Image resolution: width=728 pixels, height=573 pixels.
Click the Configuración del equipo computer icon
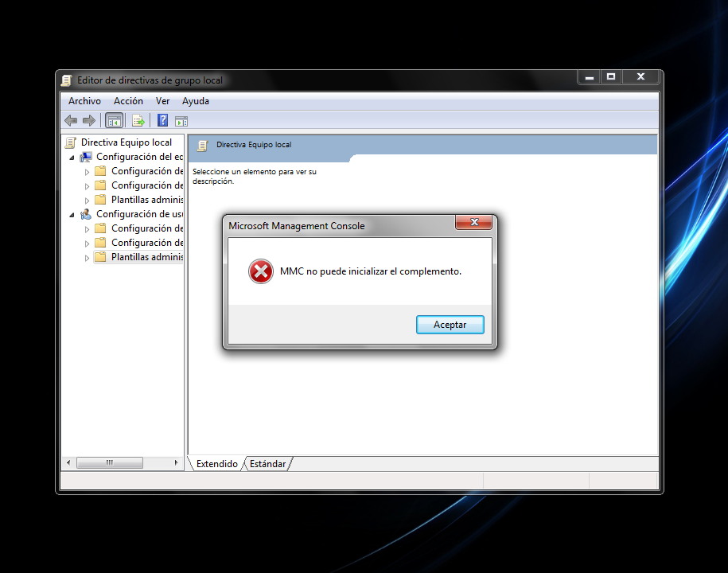pyautogui.click(x=86, y=157)
